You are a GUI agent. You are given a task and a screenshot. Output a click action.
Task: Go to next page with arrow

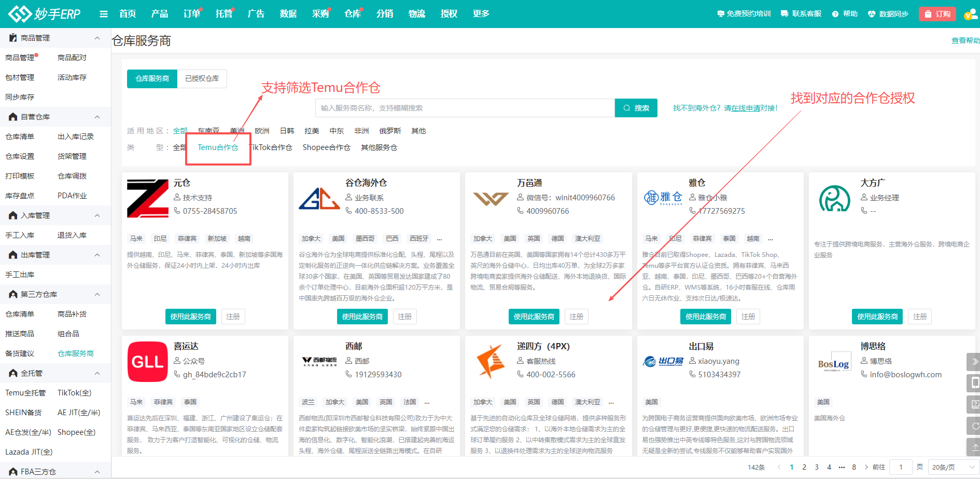(x=866, y=467)
